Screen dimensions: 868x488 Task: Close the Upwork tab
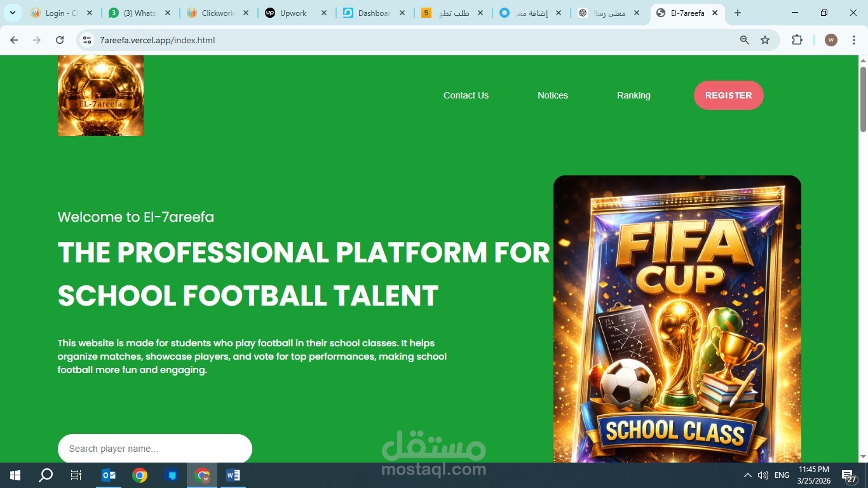324,13
